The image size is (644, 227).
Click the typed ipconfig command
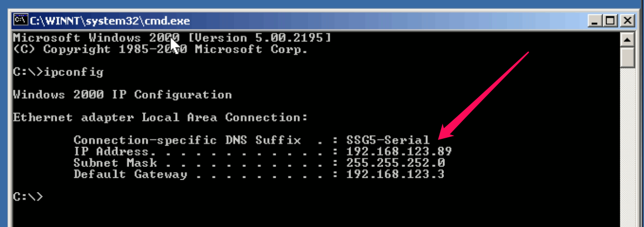point(74,72)
